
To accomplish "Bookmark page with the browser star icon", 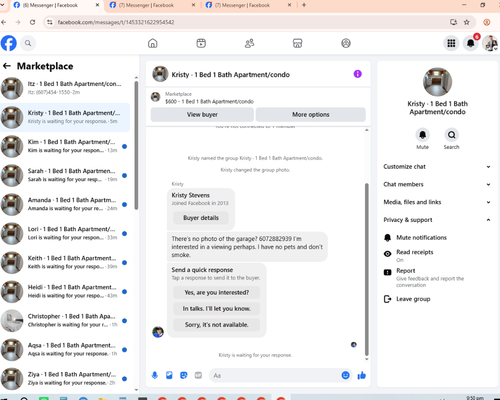I will pos(467,22).
